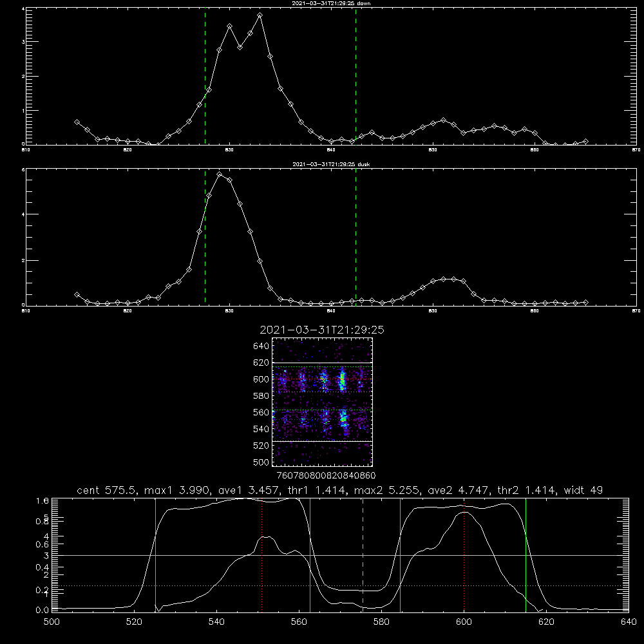Click the 830 x-axis label in dawn plot
This screenshot has height=644, width=644.
point(229,150)
